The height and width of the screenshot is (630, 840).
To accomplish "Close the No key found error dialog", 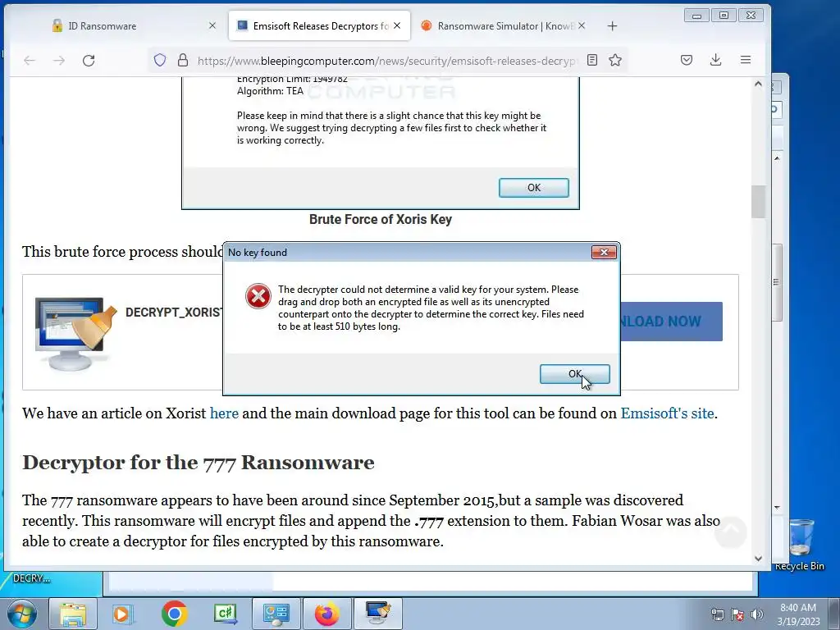I will click(604, 252).
